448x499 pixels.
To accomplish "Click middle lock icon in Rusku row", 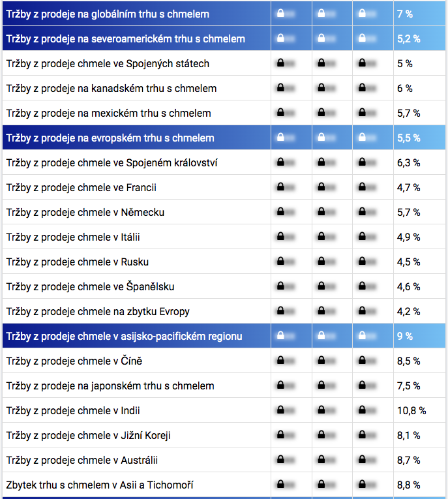I will pos(321,262).
